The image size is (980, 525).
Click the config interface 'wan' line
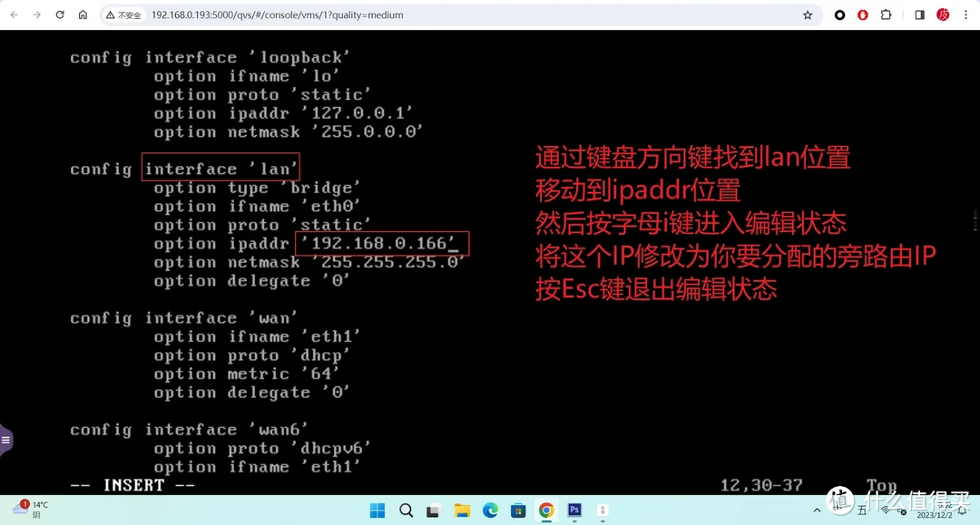(x=183, y=318)
